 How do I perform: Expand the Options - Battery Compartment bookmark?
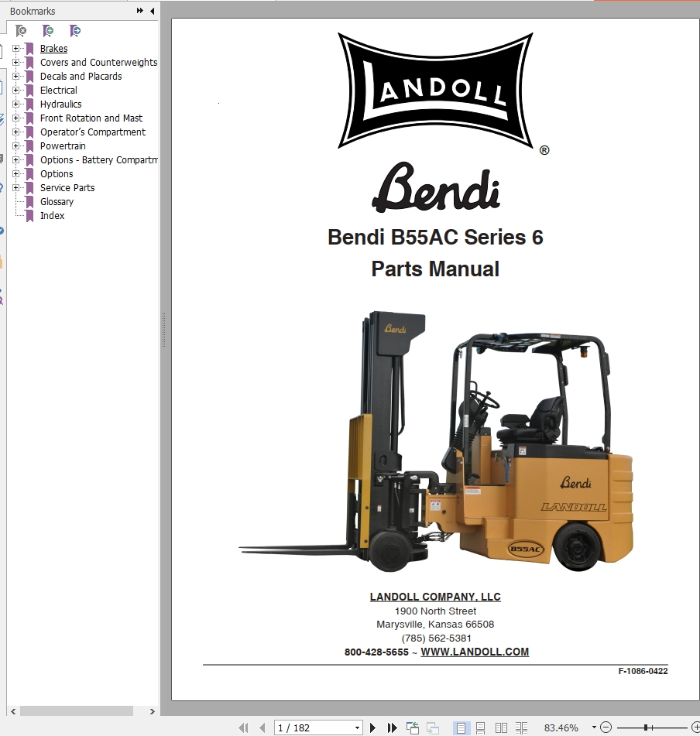[15, 159]
